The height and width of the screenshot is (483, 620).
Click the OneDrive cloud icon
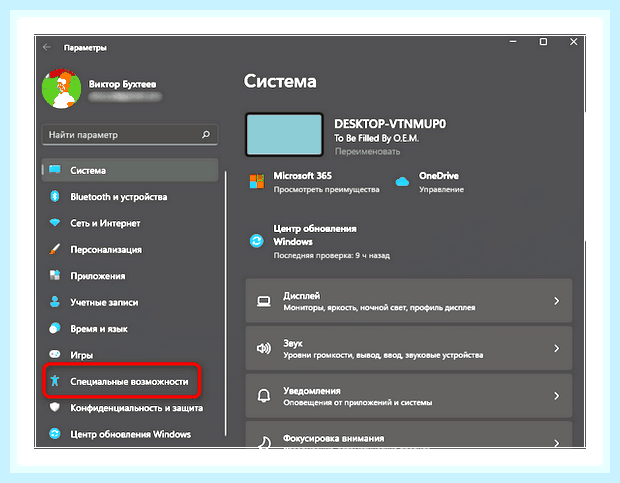click(x=403, y=182)
